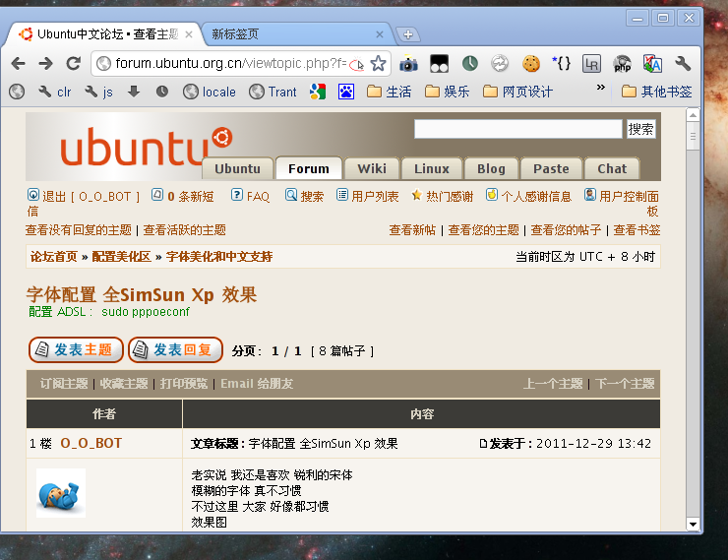The height and width of the screenshot is (560, 728).
Task: Open the *{} code extension icon
Action: 562,63
